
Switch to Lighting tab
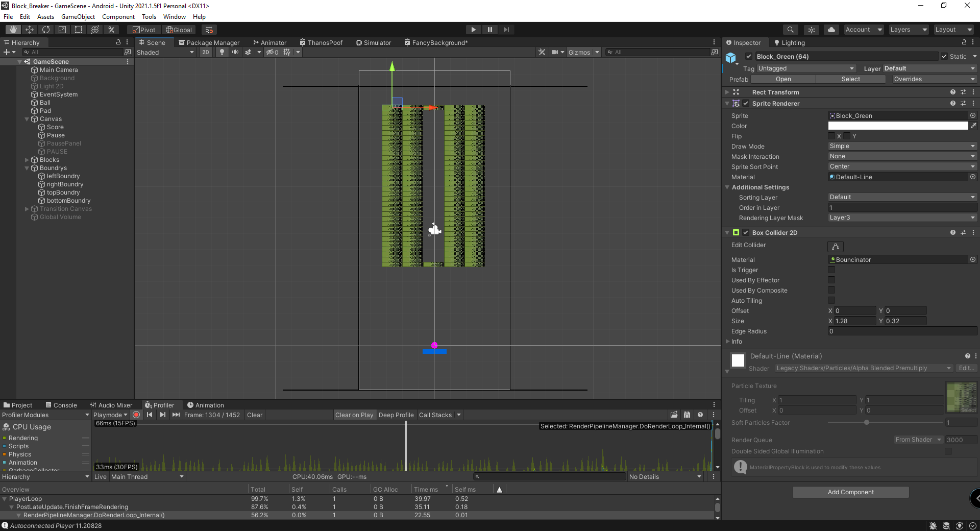tap(789, 42)
